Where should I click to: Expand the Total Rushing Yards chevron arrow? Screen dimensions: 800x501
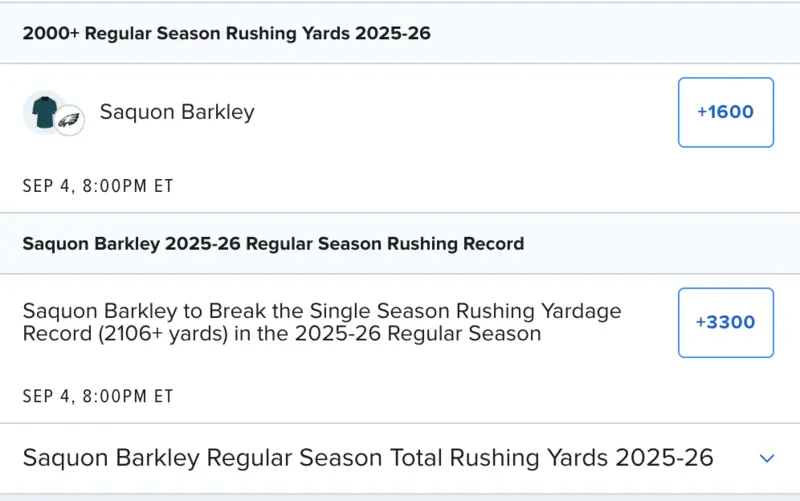point(767,458)
